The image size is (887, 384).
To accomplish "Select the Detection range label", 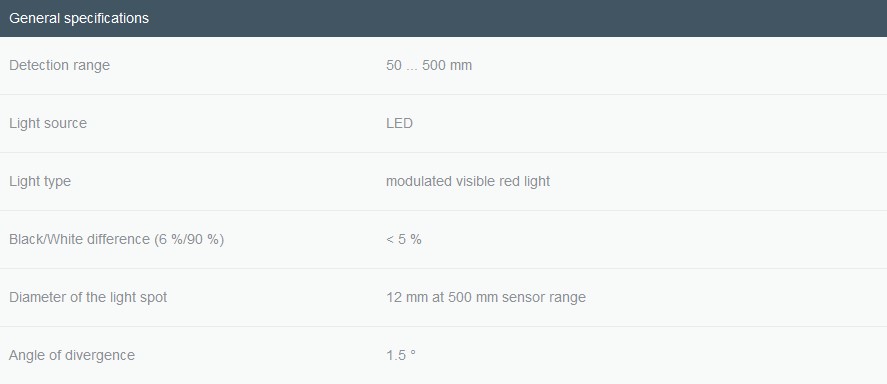I will tap(59, 65).
